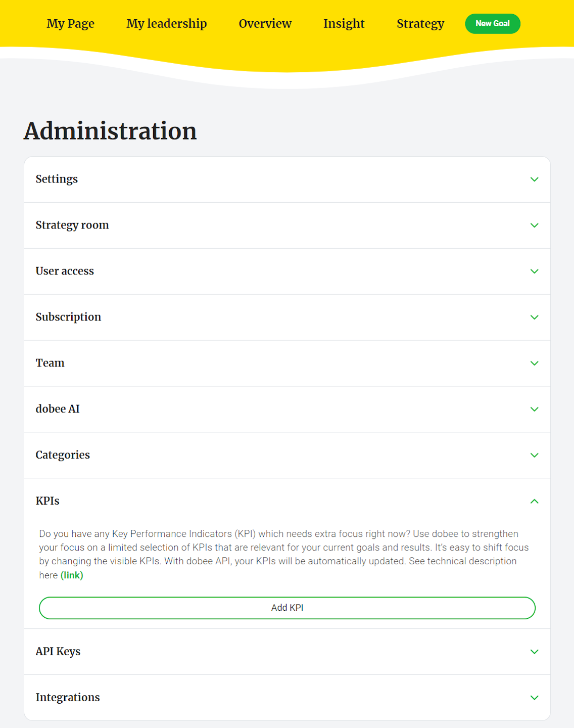
Task: Open the technical description (link)
Action: (x=72, y=575)
